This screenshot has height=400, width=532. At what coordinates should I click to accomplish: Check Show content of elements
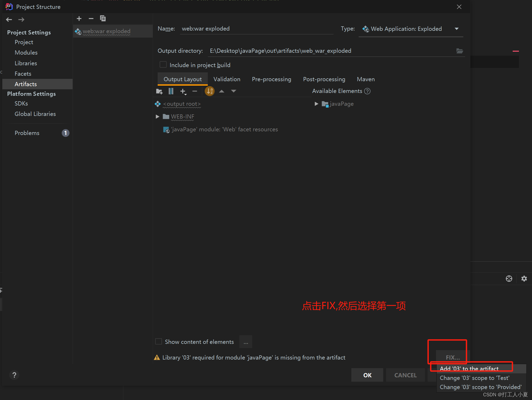(159, 342)
